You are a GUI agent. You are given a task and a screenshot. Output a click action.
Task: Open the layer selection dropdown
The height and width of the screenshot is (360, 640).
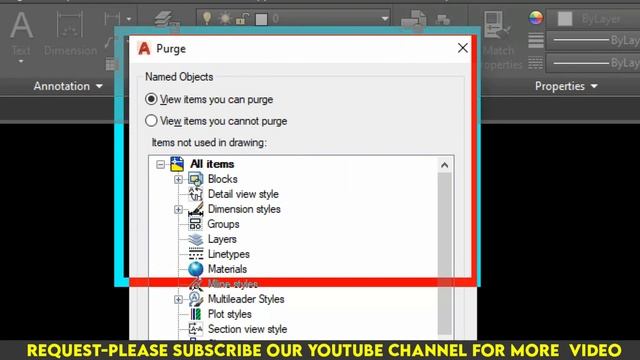pyautogui.click(x=384, y=19)
